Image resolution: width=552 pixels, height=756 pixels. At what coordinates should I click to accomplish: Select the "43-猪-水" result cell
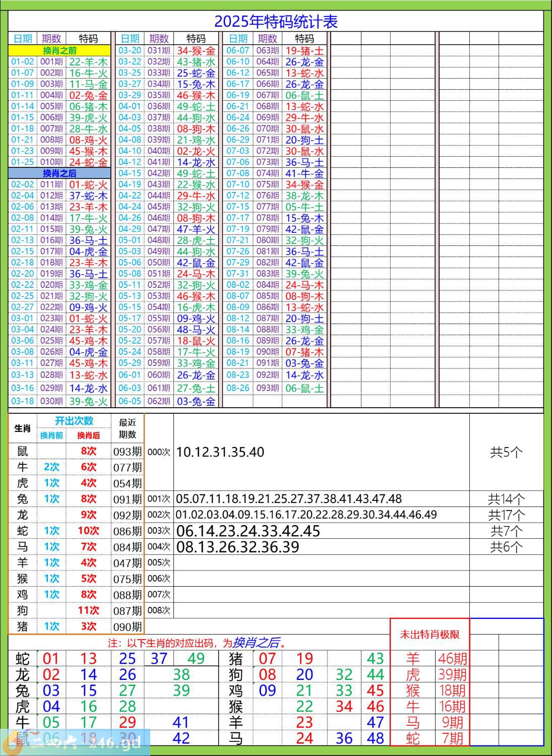[196, 61]
